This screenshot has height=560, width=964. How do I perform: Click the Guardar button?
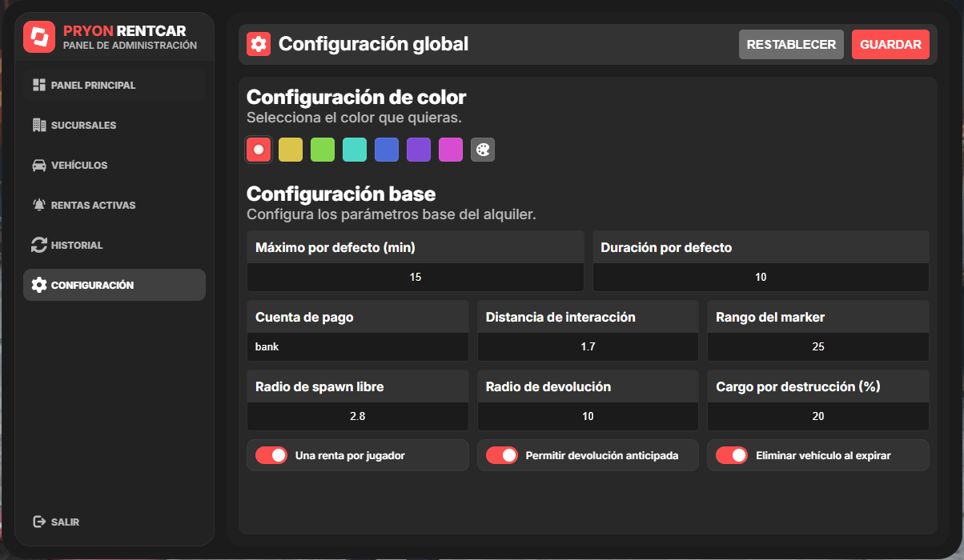coord(890,45)
